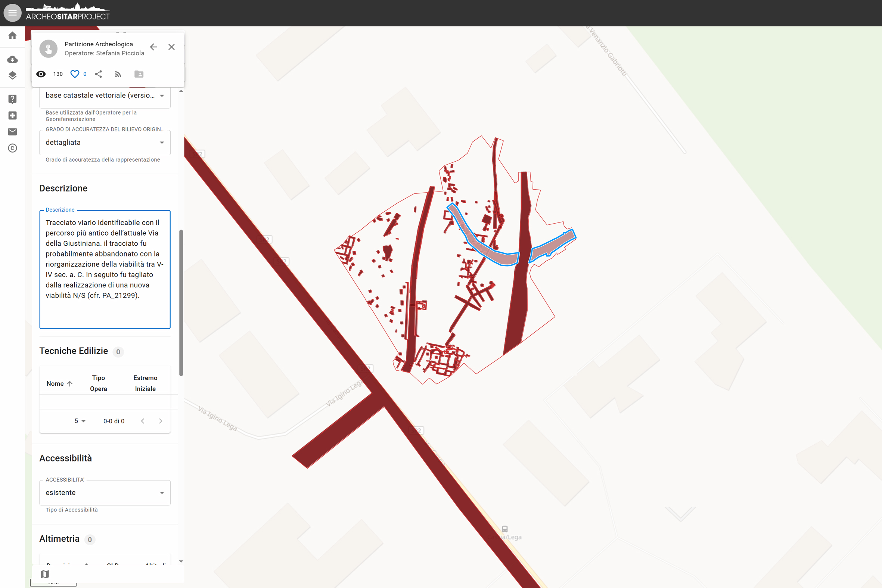Toggle the eye views icon
This screenshot has height=588, width=882.
pos(41,74)
